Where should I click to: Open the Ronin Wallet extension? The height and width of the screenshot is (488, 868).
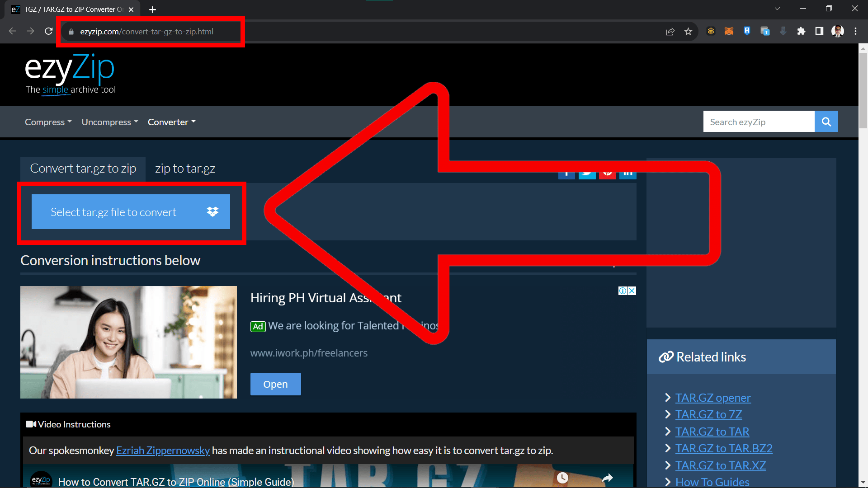[x=747, y=31]
